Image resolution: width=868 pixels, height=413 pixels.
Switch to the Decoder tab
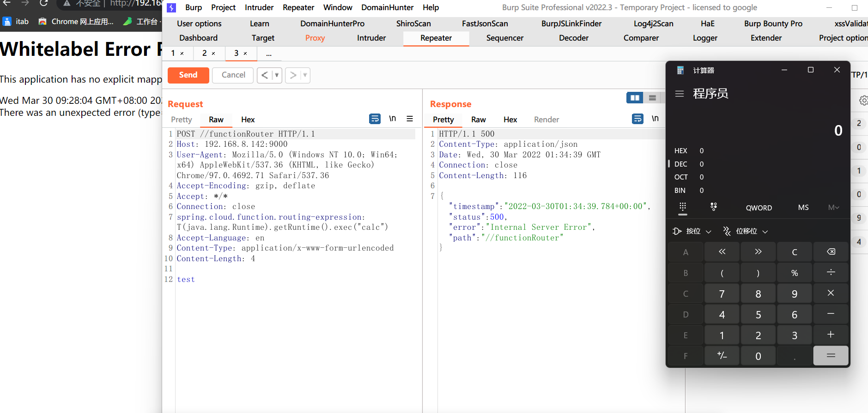coord(574,38)
